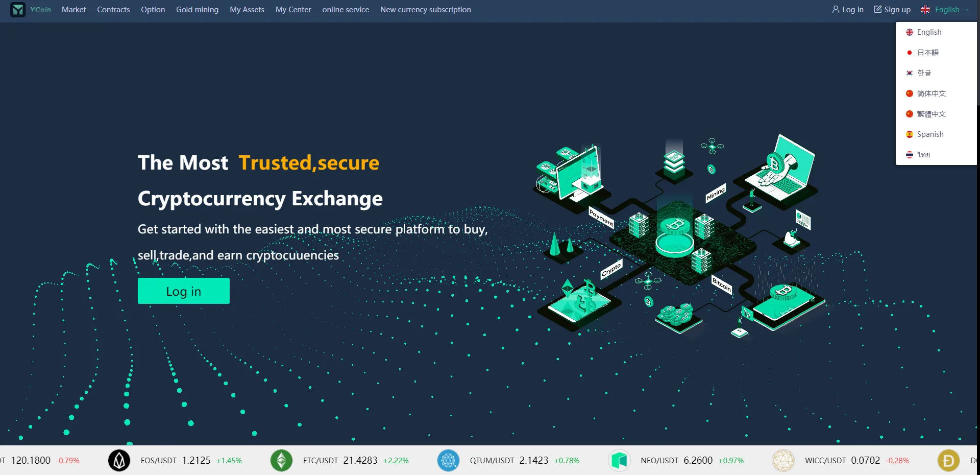Click the +2.22% change value
This screenshot has height=475, width=980.
point(396,461)
